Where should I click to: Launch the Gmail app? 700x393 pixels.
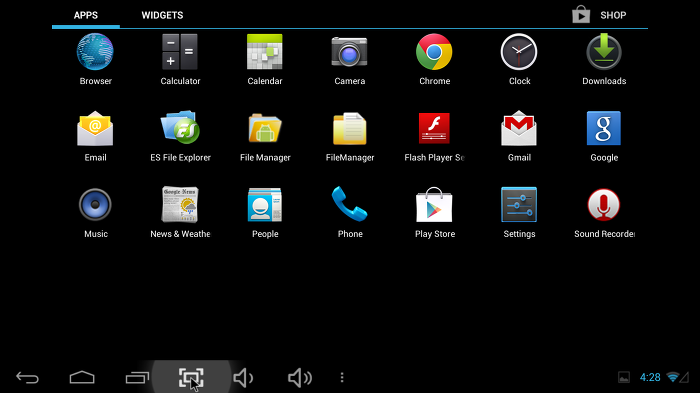519,129
